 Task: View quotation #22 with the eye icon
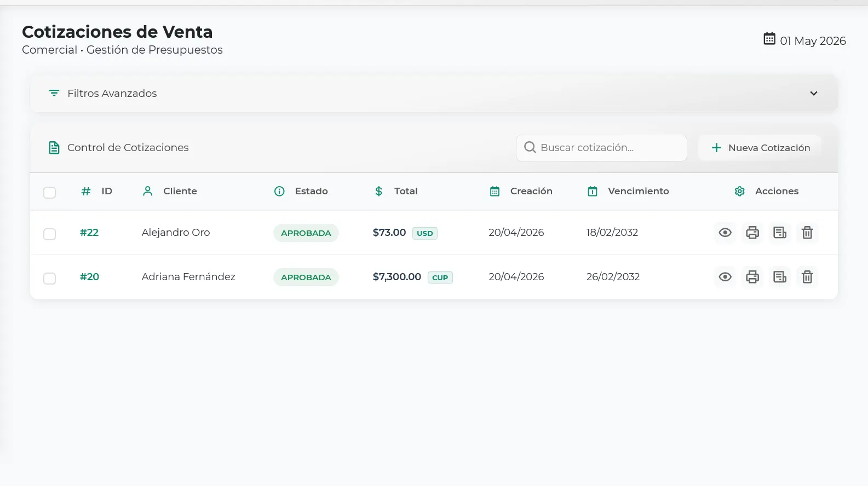point(725,233)
